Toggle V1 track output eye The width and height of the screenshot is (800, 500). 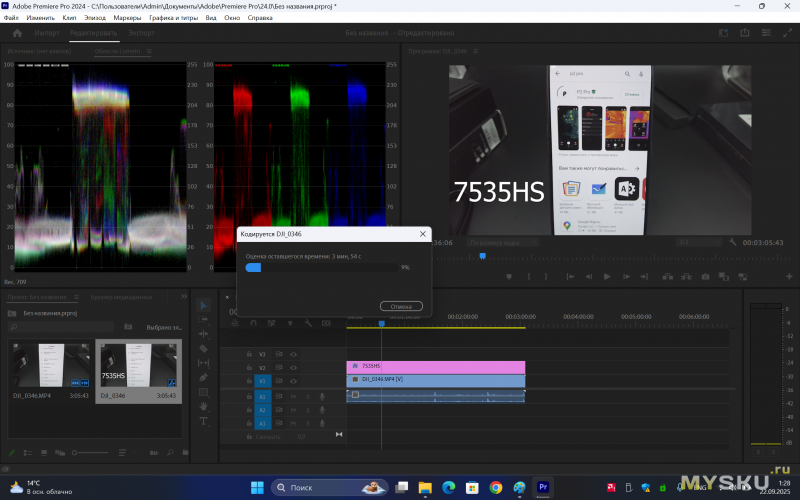(x=293, y=381)
